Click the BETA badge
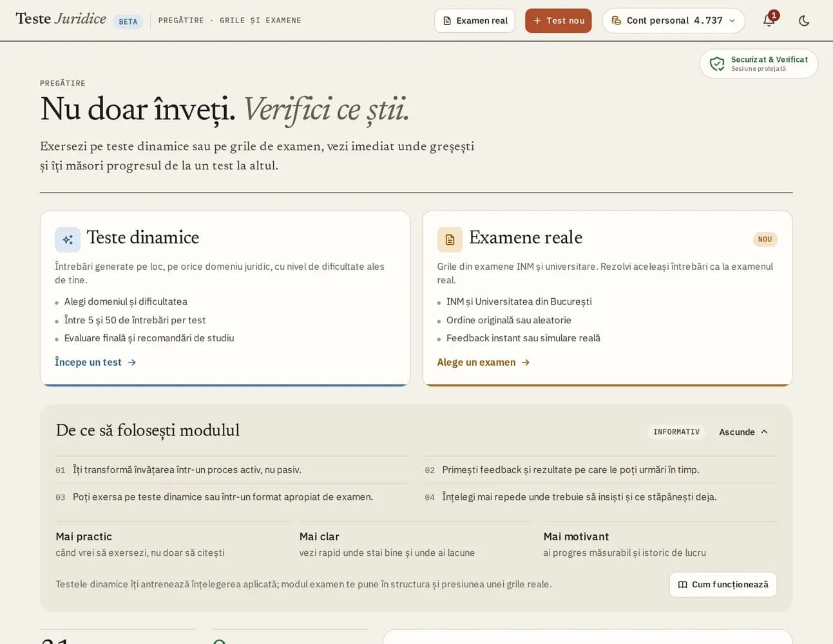 pyautogui.click(x=128, y=22)
